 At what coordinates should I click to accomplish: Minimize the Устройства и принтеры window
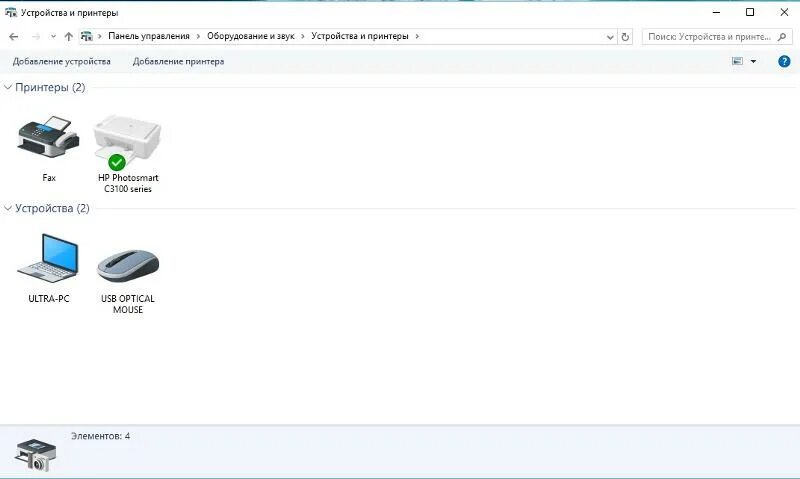[x=716, y=12]
